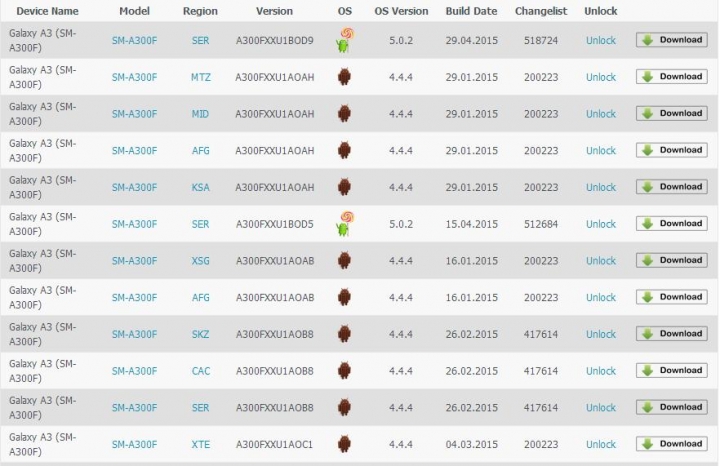
Task: Click the KitKat OS icon in MTZ row
Action: pyautogui.click(x=344, y=77)
